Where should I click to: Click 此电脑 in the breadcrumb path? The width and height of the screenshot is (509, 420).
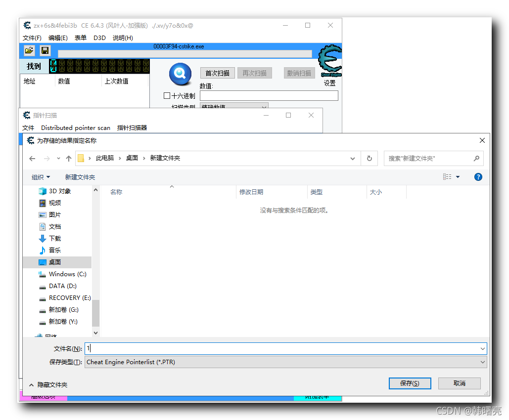coord(105,158)
